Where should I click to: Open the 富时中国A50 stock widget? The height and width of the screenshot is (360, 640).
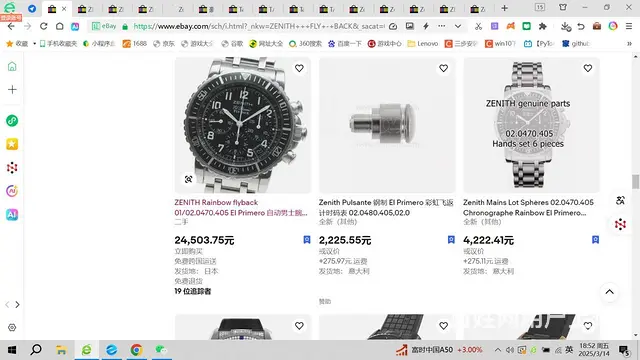439,350
